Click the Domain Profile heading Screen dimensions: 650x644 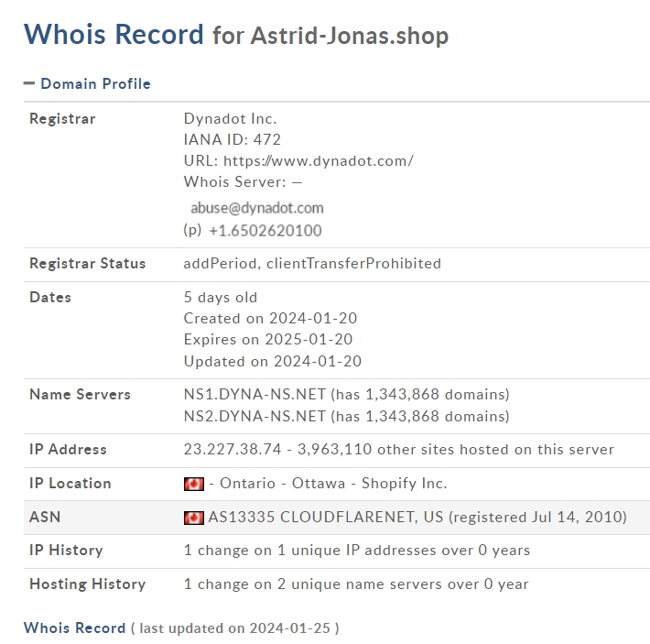pos(95,83)
